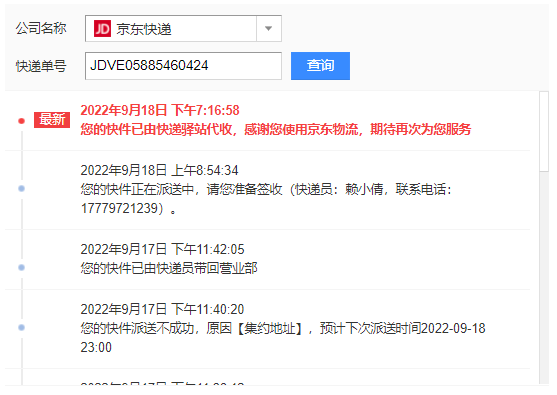Click timeline dot for 下午11:40:20 entry
The width and height of the screenshot is (557, 395).
(21, 327)
